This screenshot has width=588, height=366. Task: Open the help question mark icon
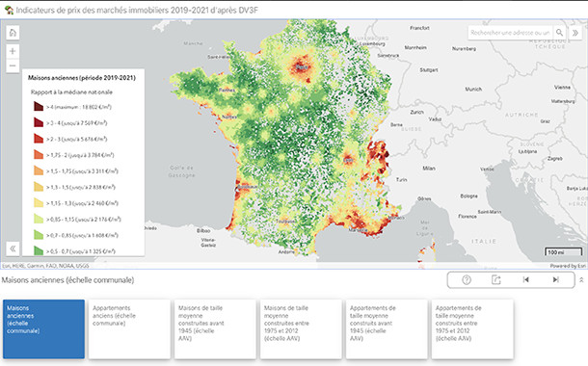coord(467,280)
